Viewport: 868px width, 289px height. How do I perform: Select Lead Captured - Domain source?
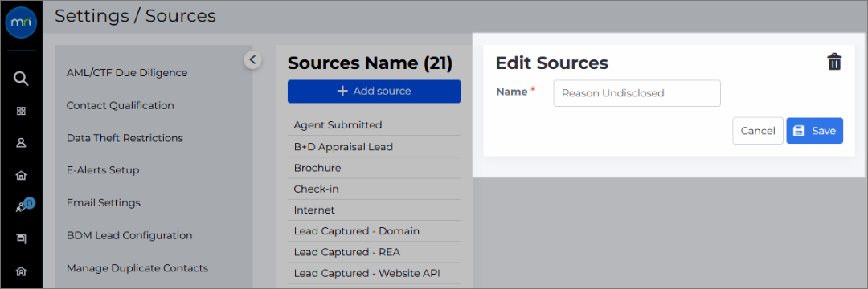pos(375,231)
